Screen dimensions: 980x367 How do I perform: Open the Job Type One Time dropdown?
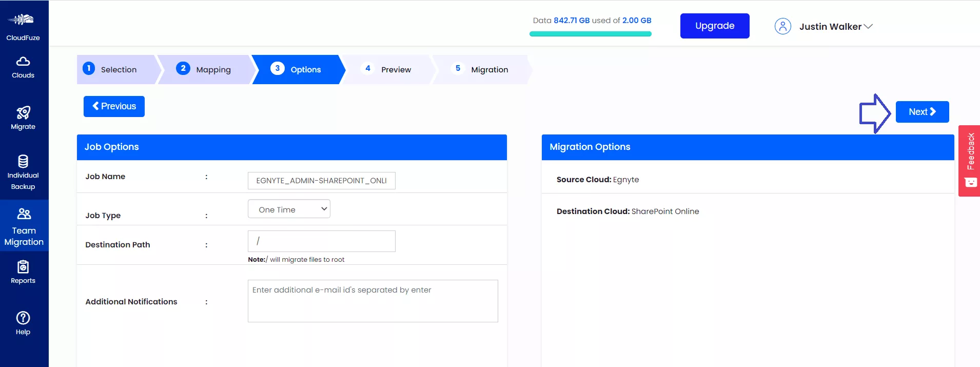[x=289, y=209]
